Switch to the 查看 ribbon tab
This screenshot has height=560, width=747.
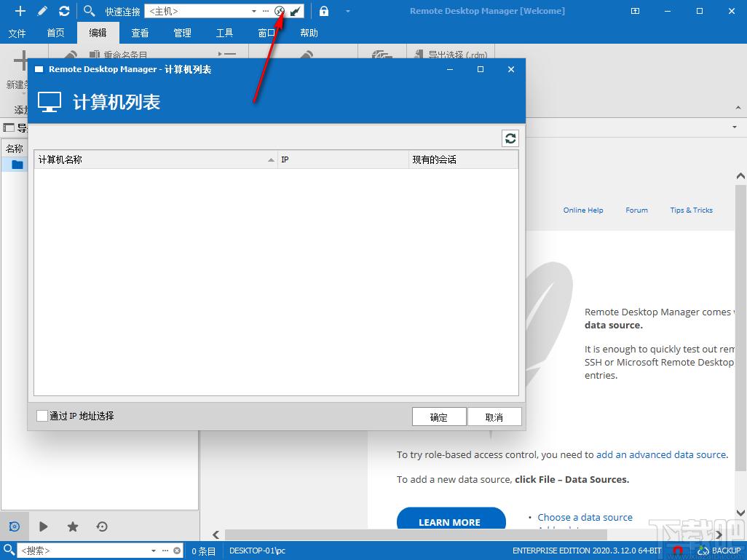tap(140, 33)
